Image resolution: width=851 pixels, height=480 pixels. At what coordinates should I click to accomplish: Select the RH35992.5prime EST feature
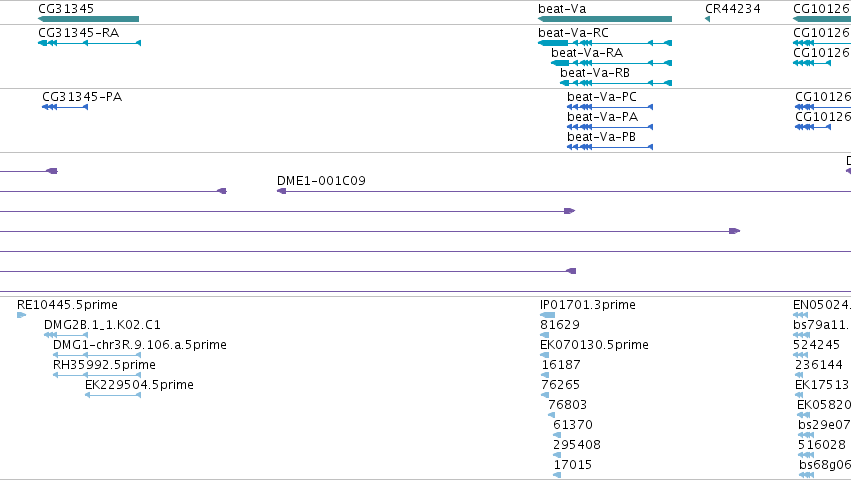click(97, 375)
